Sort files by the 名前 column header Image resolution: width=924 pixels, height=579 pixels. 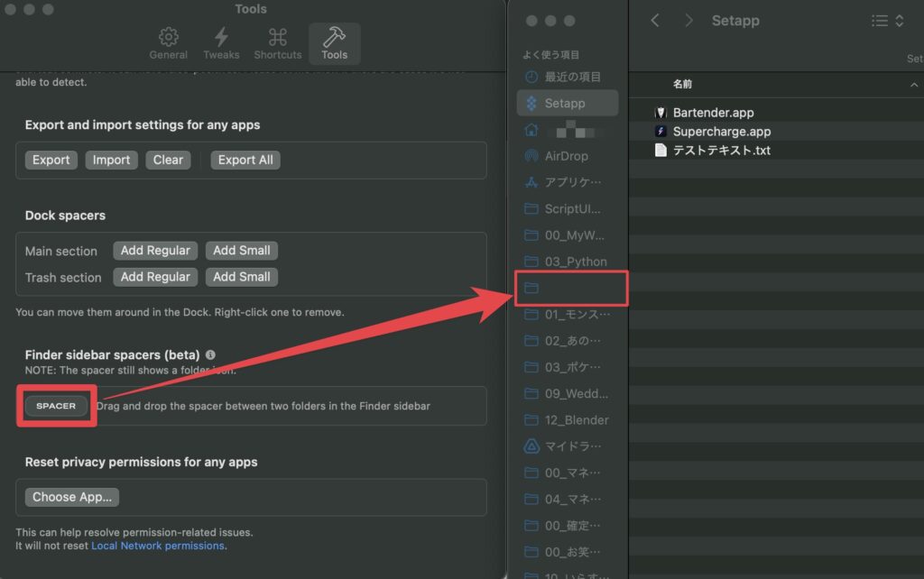682,84
